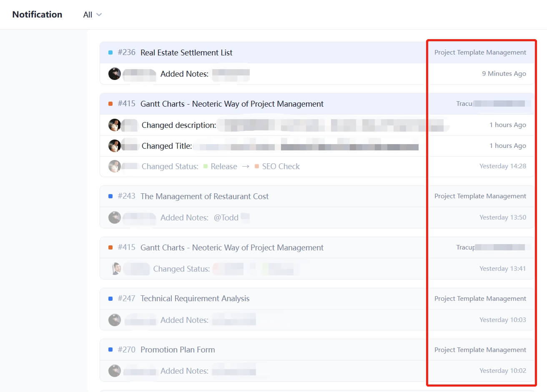Click the SEO Check status label
Image resolution: width=547 pixels, height=392 pixels.
(x=281, y=166)
